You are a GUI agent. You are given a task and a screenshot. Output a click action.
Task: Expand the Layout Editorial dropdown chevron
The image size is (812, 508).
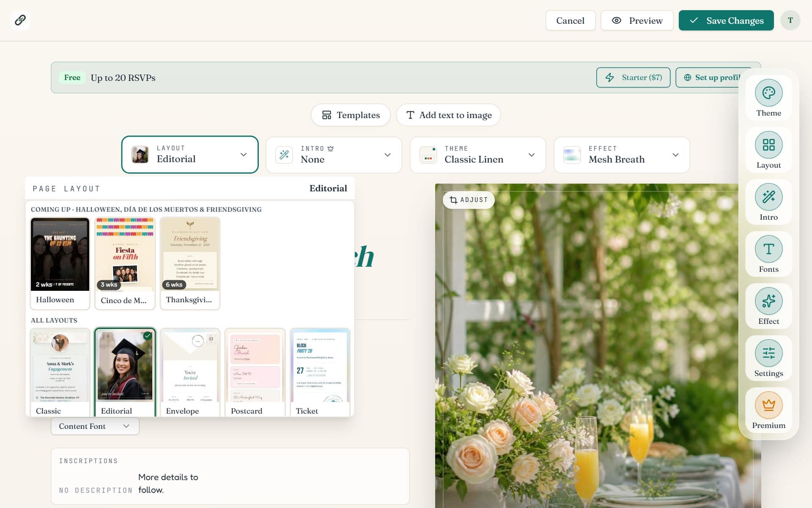pyautogui.click(x=244, y=155)
